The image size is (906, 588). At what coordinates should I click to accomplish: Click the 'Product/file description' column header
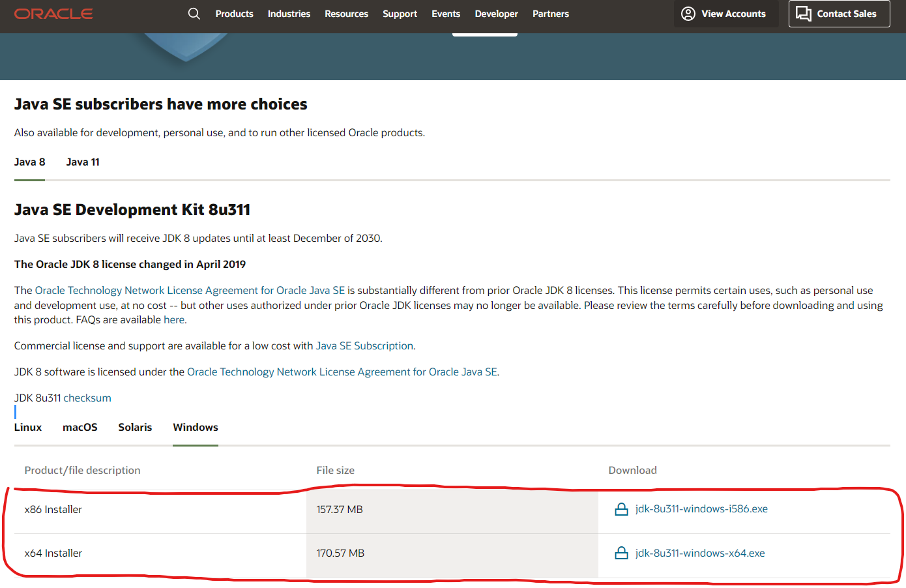pyautogui.click(x=83, y=471)
